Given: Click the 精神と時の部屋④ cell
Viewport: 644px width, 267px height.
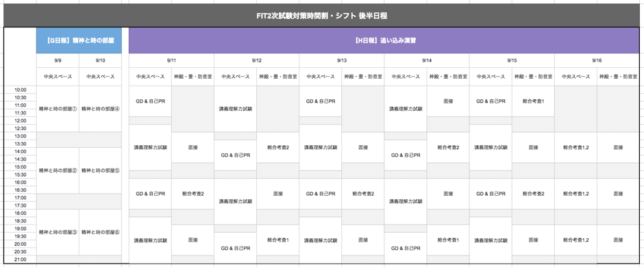Looking at the screenshot, I should click(100, 109).
